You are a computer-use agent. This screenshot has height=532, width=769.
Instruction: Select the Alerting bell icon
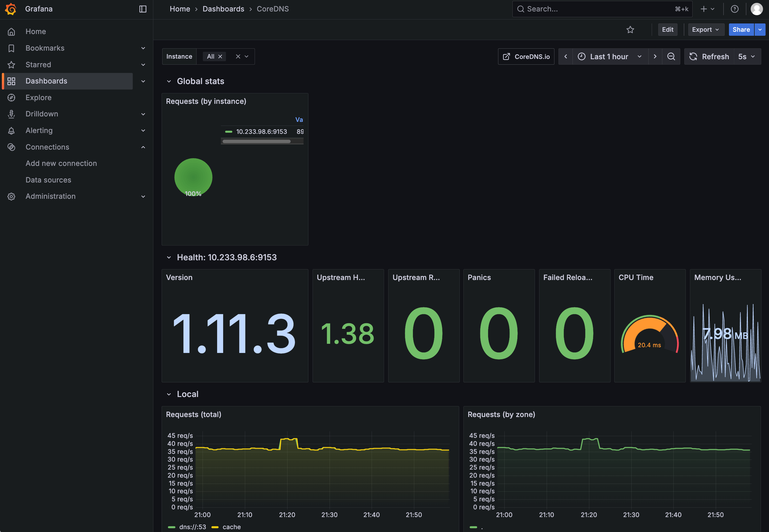(11, 130)
